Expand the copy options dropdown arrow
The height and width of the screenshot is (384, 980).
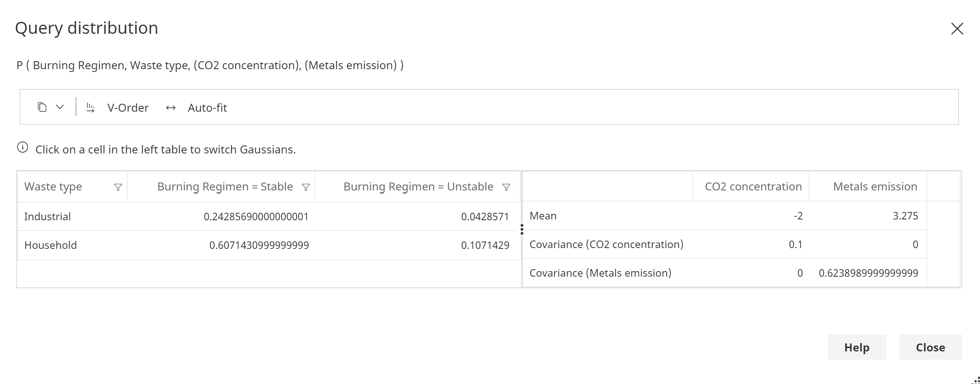(x=60, y=107)
